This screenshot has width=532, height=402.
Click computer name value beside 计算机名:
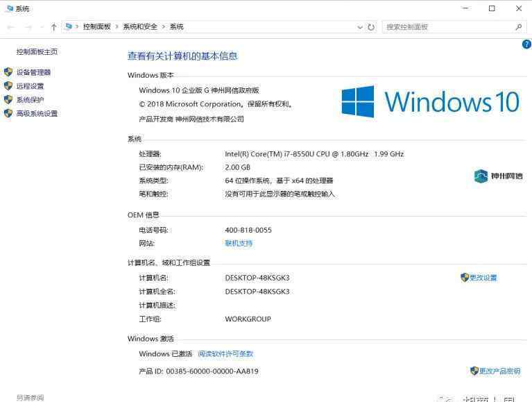(257, 278)
